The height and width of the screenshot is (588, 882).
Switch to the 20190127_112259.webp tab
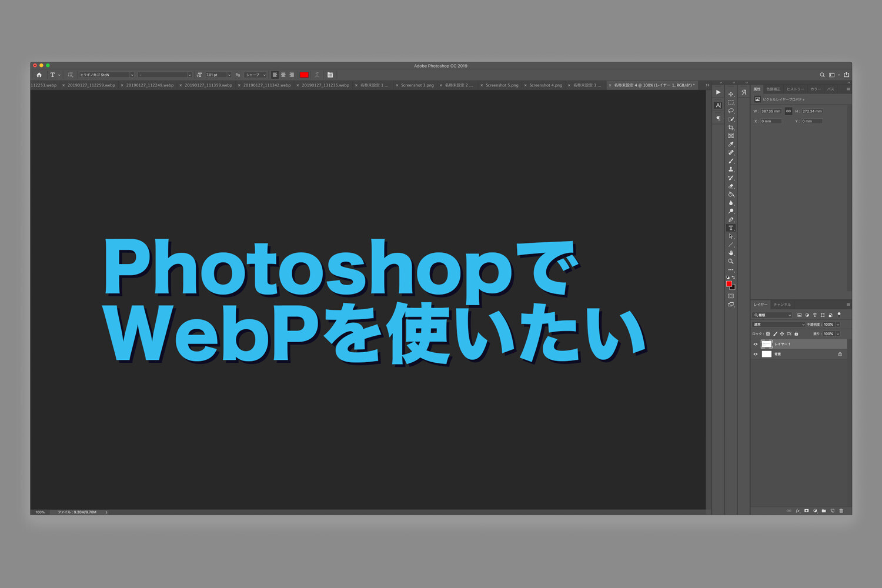pyautogui.click(x=91, y=85)
